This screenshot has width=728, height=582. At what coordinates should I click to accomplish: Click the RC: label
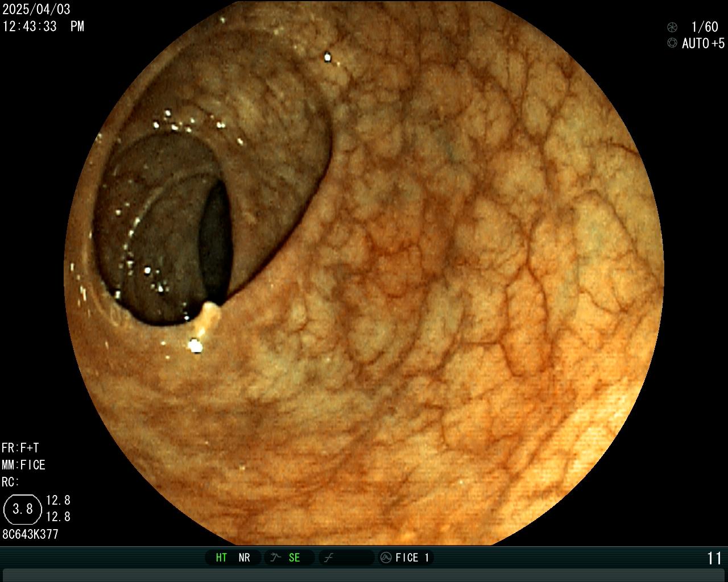(x=10, y=482)
